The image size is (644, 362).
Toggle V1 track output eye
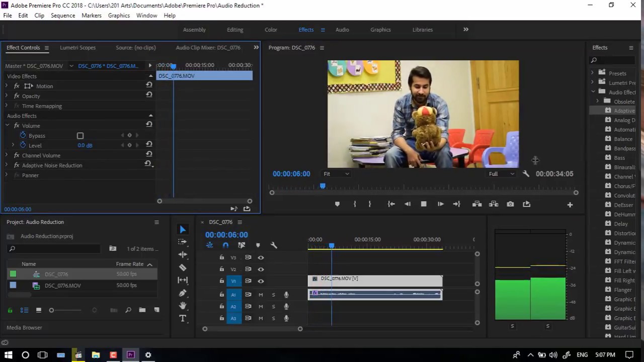coord(261,281)
